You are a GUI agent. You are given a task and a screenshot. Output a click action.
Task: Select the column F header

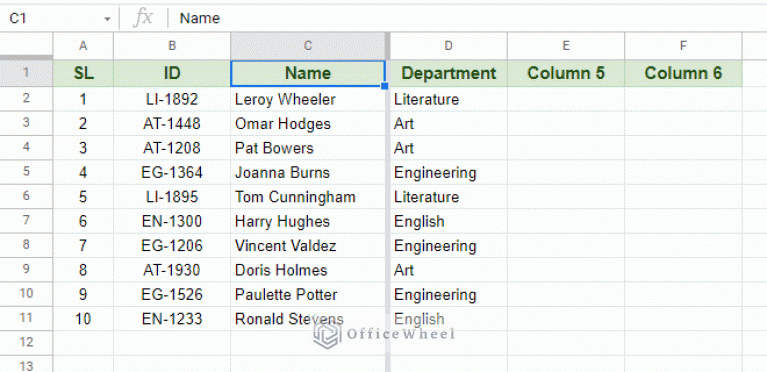click(683, 46)
